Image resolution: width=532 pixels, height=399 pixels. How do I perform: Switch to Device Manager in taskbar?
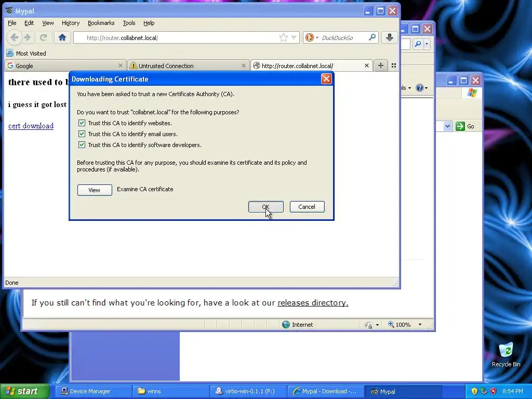92,391
